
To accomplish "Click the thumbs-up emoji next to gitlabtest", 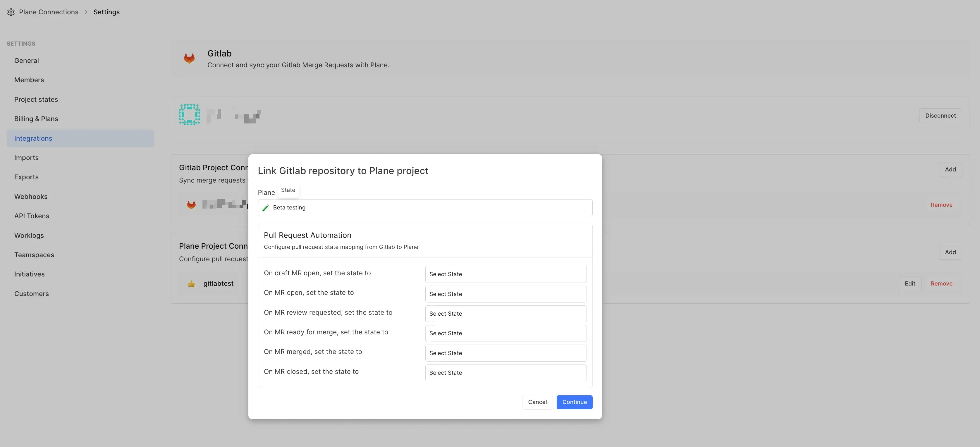I will (x=191, y=284).
